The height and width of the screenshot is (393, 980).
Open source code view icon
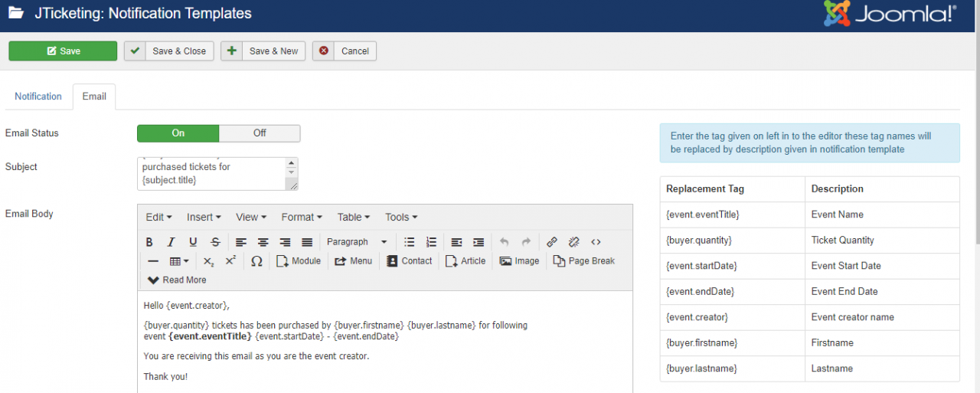(x=596, y=242)
